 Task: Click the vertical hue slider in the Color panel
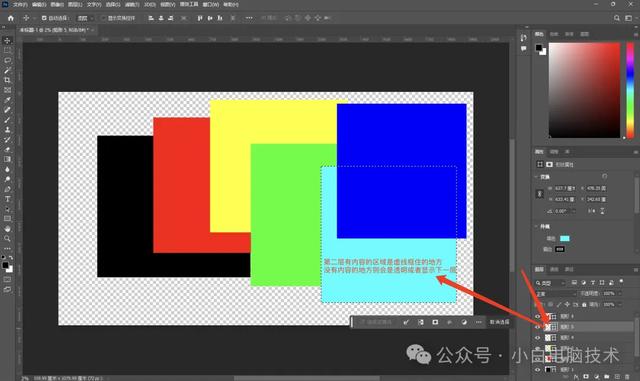[630, 90]
